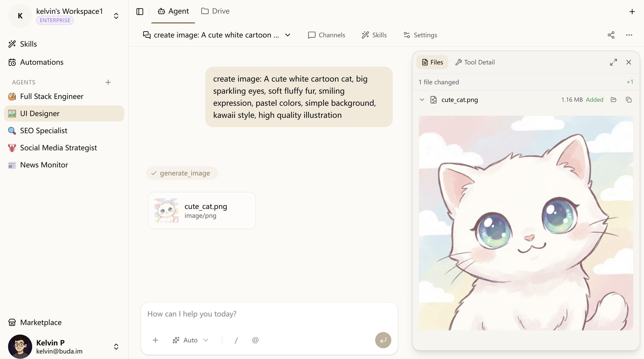Expand the conversation title dropdown
The image size is (644, 359).
288,35
